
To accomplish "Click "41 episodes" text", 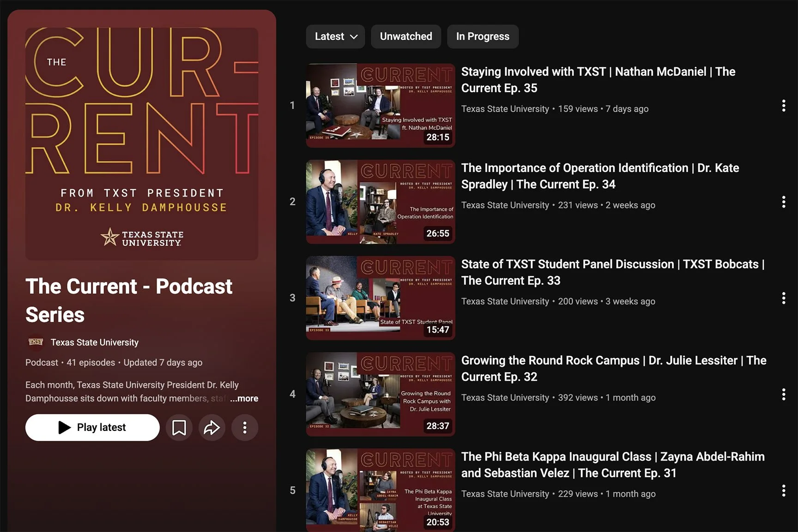I will coord(91,363).
